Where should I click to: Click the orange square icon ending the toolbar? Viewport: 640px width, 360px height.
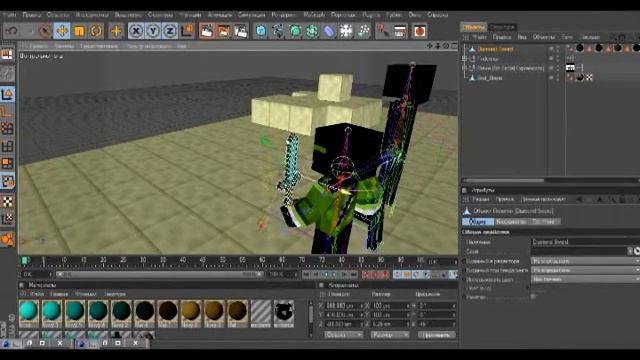[420, 31]
